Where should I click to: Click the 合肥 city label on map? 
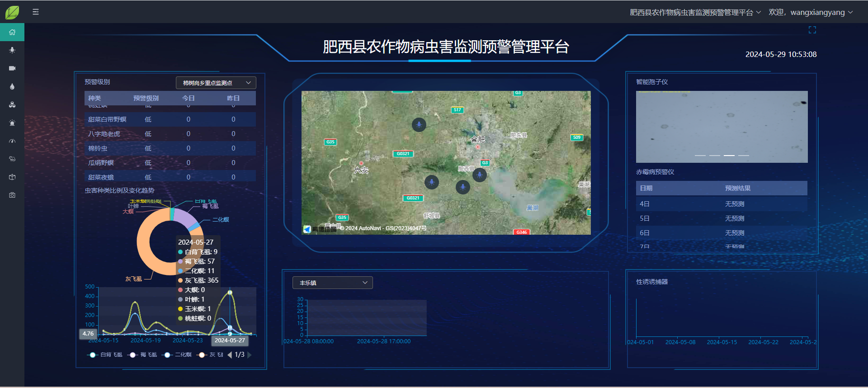(478, 139)
